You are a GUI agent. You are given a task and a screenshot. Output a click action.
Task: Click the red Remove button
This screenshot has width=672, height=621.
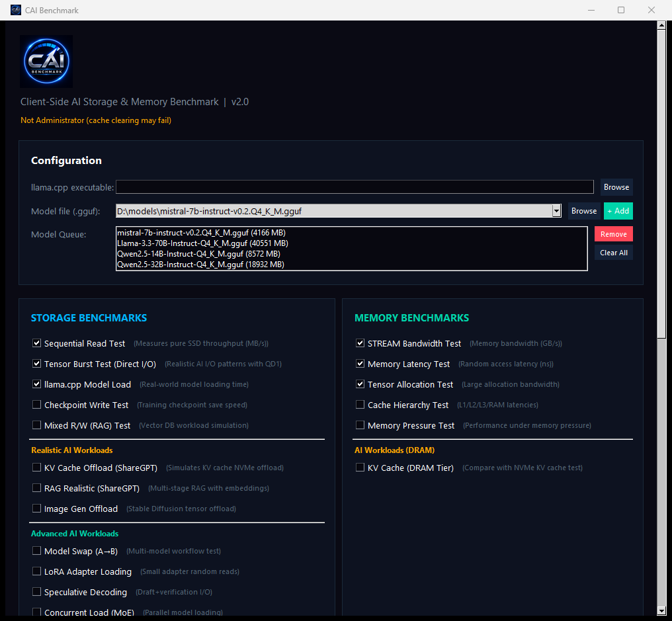[613, 234]
